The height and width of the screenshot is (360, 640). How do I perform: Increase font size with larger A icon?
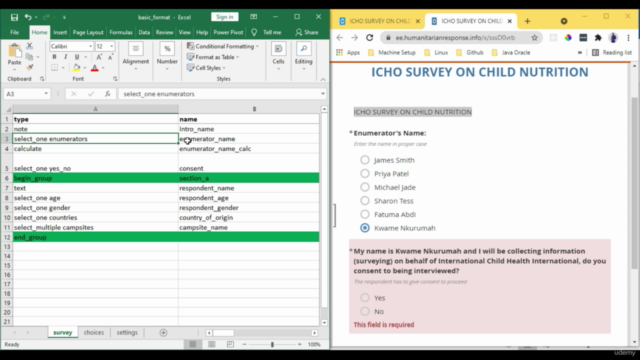click(99, 57)
